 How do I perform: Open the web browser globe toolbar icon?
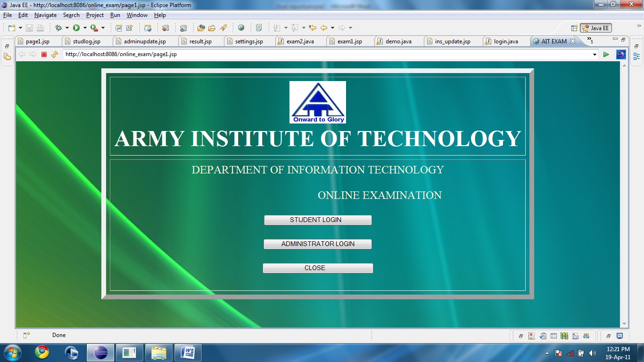[241, 28]
